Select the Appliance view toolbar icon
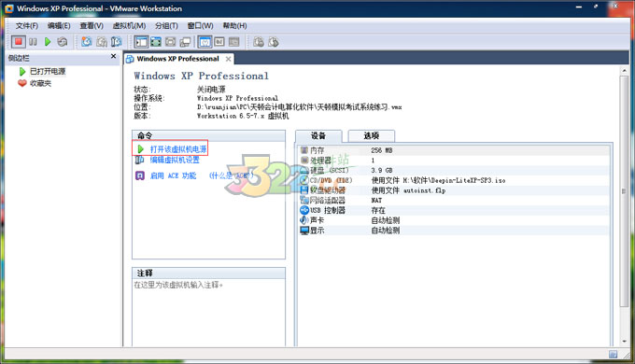The image size is (635, 364). [x=219, y=42]
